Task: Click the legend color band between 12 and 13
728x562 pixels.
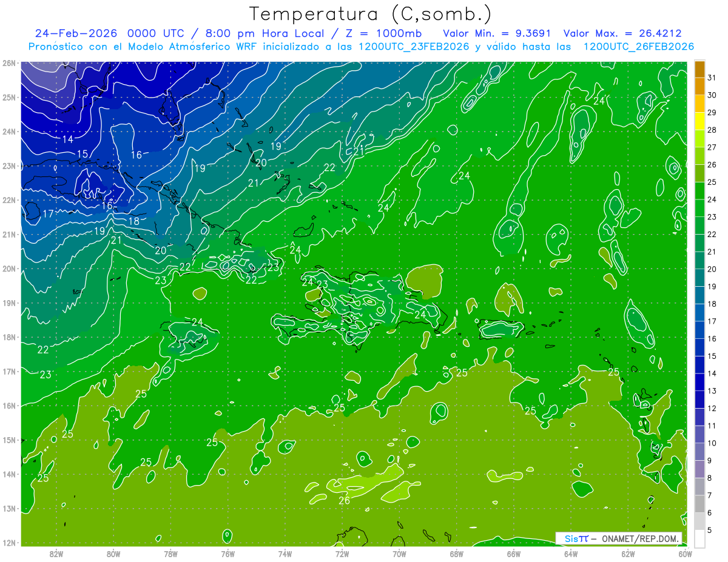Action: [x=699, y=400]
